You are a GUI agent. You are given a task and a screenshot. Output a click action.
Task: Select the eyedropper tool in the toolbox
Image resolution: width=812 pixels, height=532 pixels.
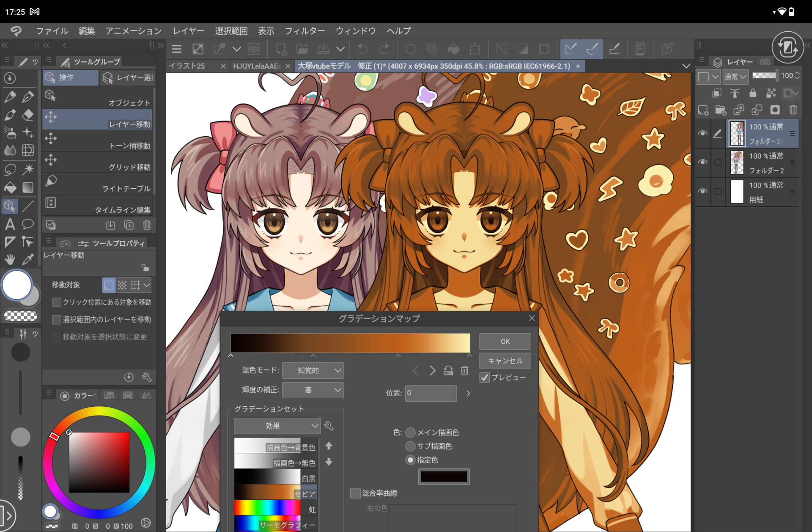point(28,259)
